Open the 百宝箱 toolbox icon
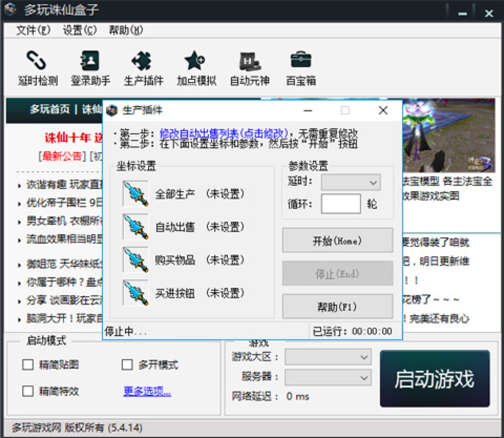This screenshot has height=438, width=504. pyautogui.click(x=301, y=68)
